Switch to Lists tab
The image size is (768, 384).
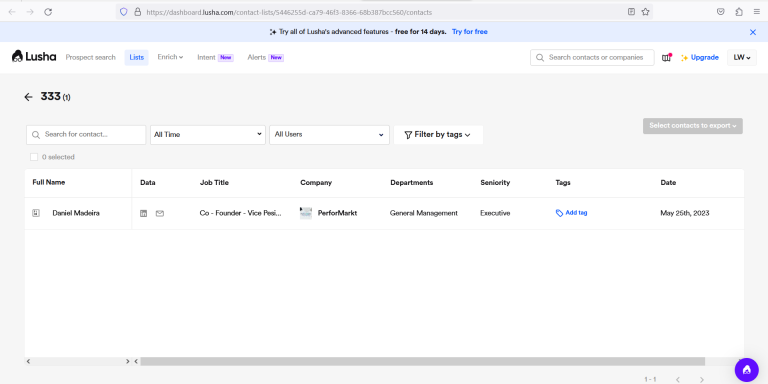pos(137,57)
